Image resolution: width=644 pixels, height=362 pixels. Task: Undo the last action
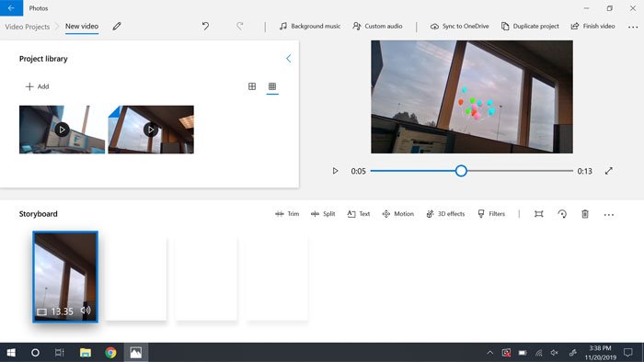click(x=205, y=27)
